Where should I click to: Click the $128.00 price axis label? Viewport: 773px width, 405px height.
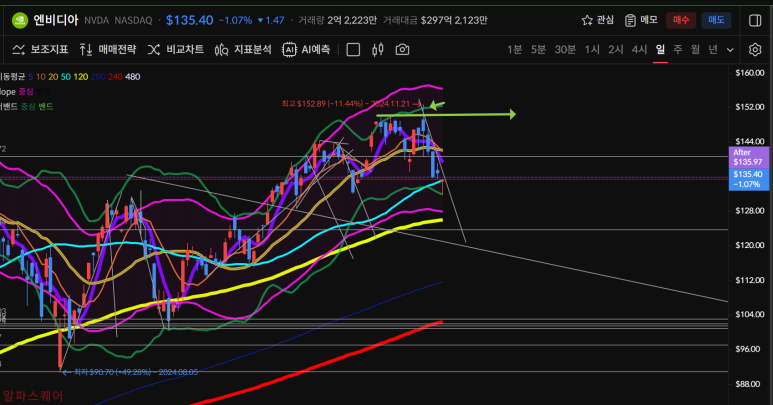tap(749, 211)
